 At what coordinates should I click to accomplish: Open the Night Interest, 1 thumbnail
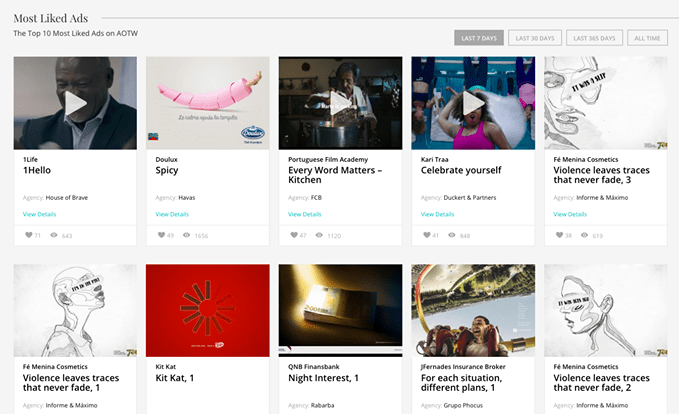pos(340,310)
